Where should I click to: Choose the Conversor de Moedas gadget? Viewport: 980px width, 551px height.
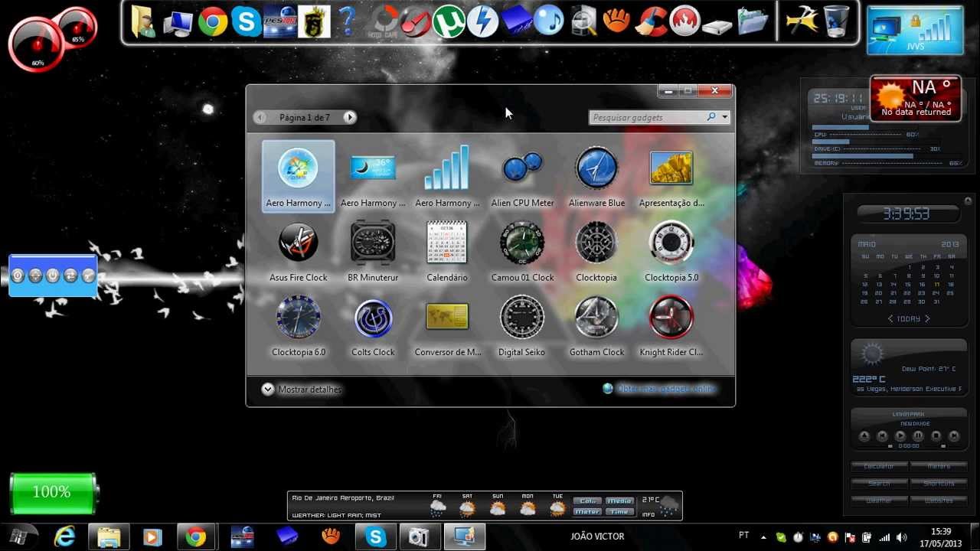point(447,327)
